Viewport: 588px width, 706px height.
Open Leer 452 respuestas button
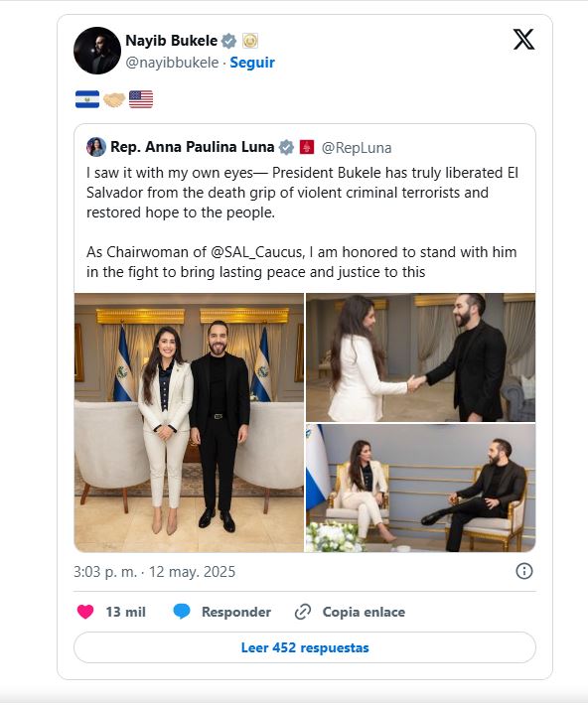coord(305,647)
